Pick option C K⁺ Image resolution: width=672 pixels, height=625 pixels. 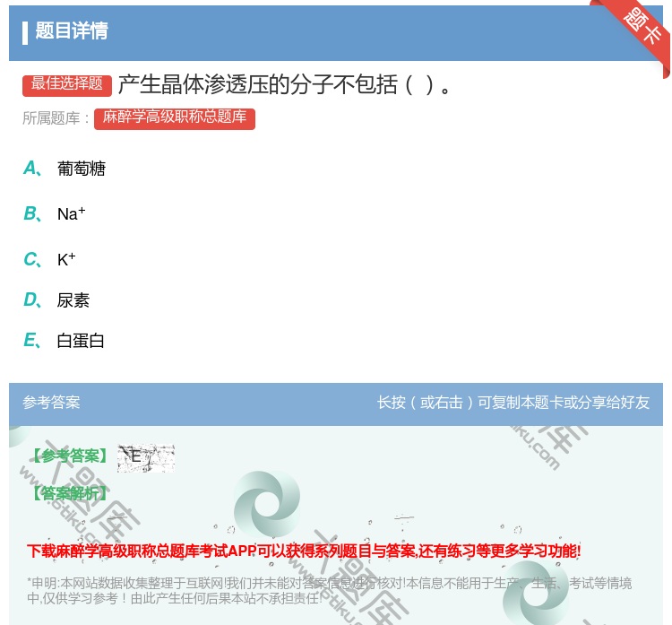click(x=66, y=260)
